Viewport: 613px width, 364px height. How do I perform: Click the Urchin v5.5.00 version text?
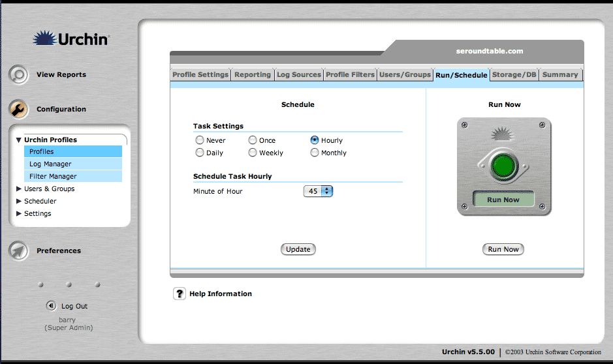click(468, 352)
